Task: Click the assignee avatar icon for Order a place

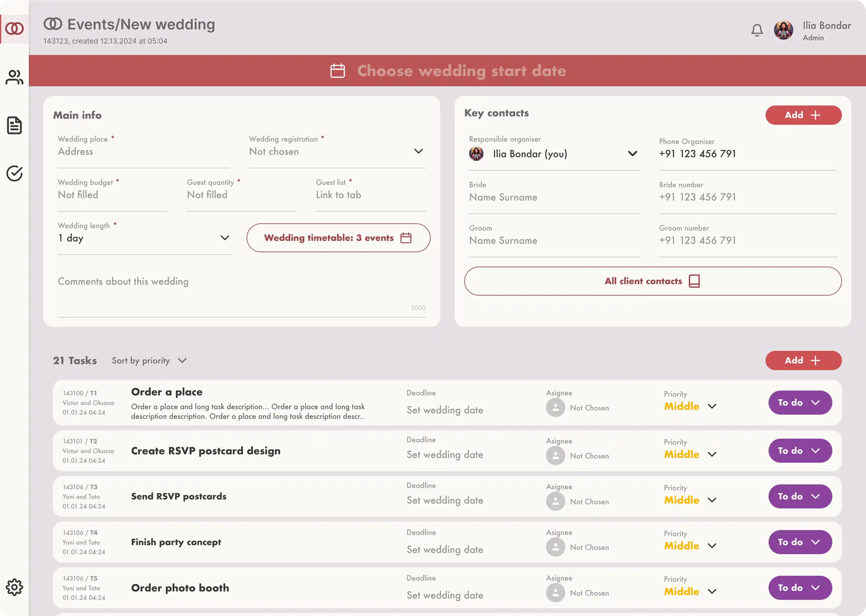Action: 556,407
